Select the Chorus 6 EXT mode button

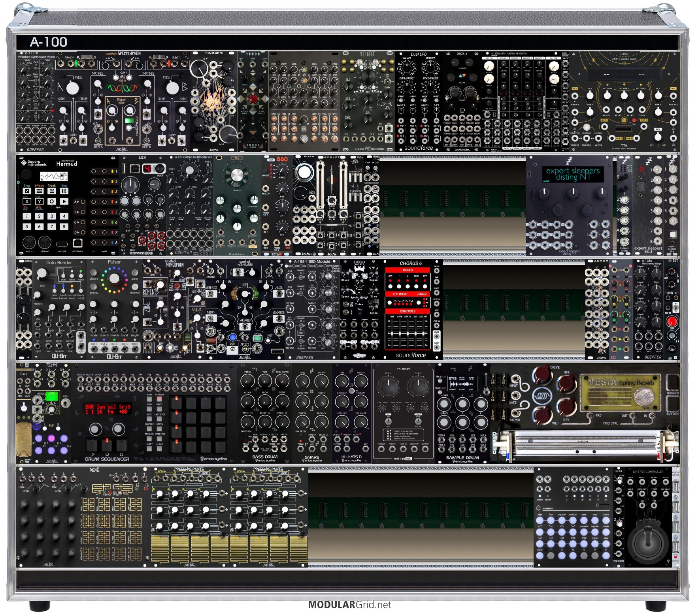(x=425, y=286)
